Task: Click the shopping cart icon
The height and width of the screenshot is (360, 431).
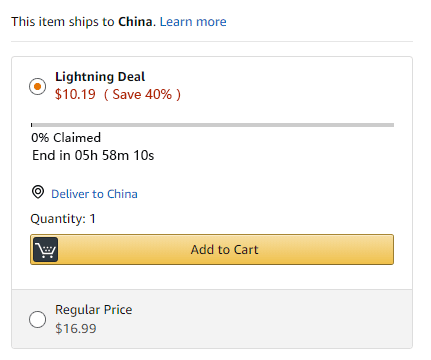Action: 46,250
